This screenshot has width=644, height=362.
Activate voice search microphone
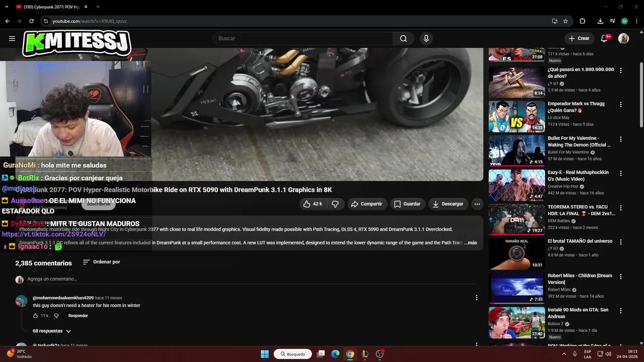(x=426, y=38)
